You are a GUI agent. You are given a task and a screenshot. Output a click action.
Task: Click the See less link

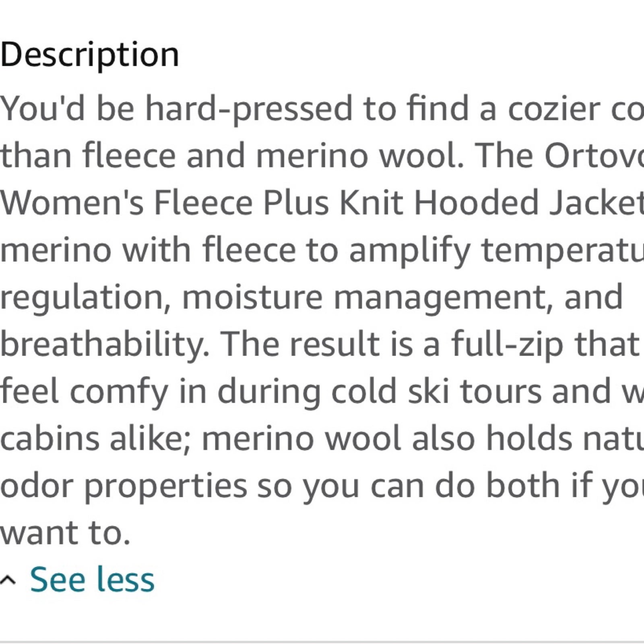click(92, 579)
